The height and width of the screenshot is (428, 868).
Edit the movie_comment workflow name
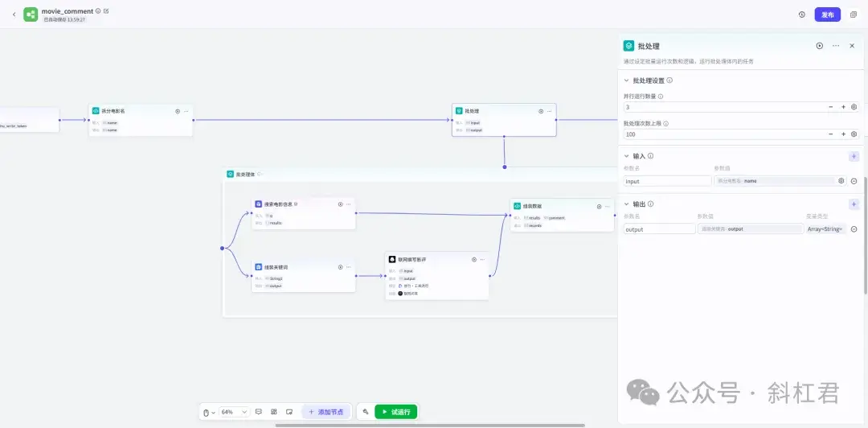tap(106, 10)
